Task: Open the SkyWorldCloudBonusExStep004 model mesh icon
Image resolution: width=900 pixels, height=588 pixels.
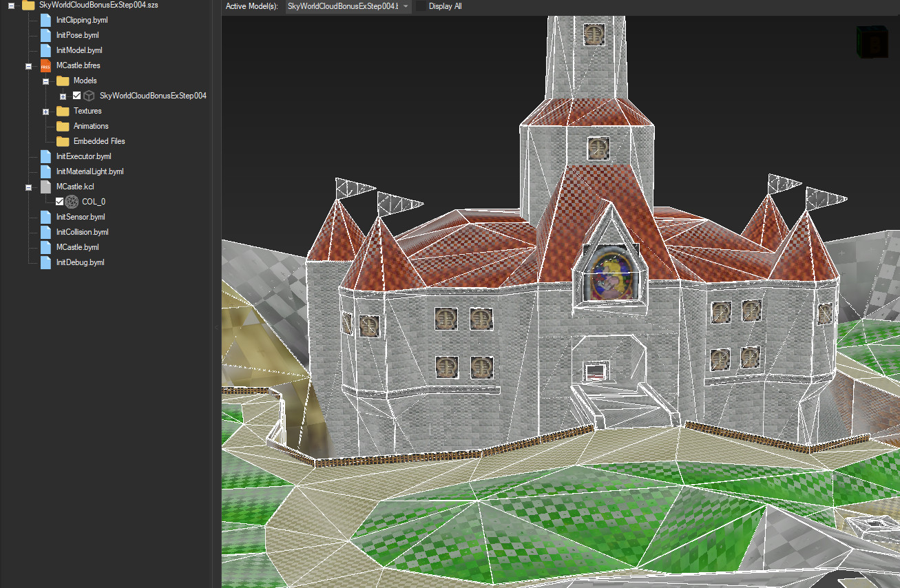Action: pos(88,96)
